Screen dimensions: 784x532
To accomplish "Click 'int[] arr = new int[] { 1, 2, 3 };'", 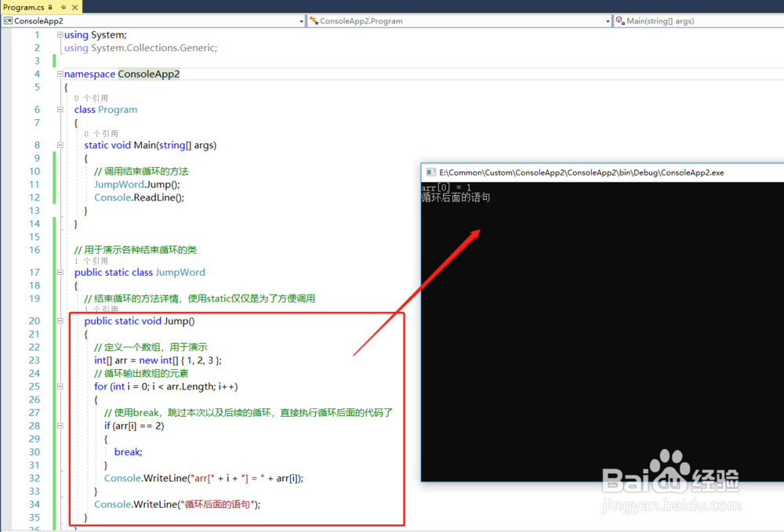I will tap(158, 360).
